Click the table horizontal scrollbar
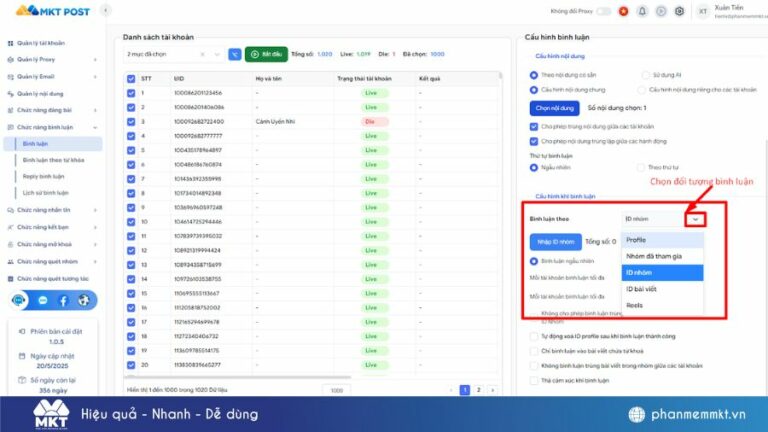768x432 pixels. click(x=240, y=377)
